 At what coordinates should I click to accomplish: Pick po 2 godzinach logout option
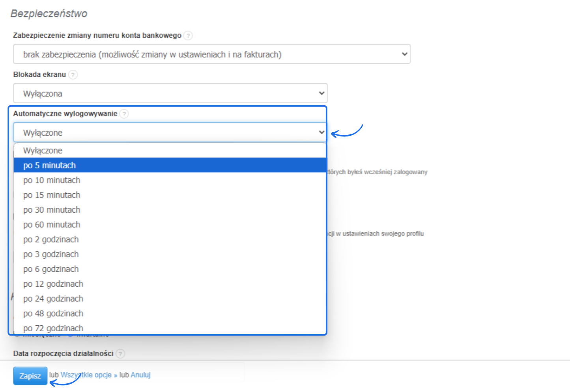pos(170,239)
